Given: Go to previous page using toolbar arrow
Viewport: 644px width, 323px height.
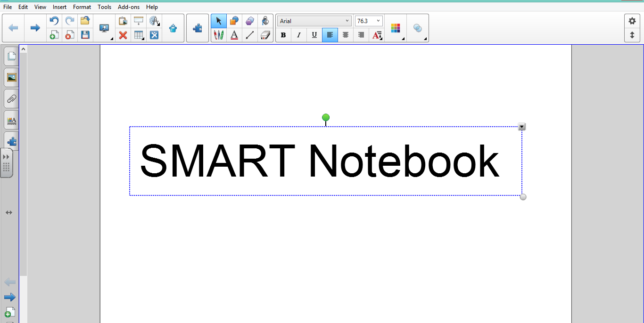Looking at the screenshot, I should [x=14, y=28].
